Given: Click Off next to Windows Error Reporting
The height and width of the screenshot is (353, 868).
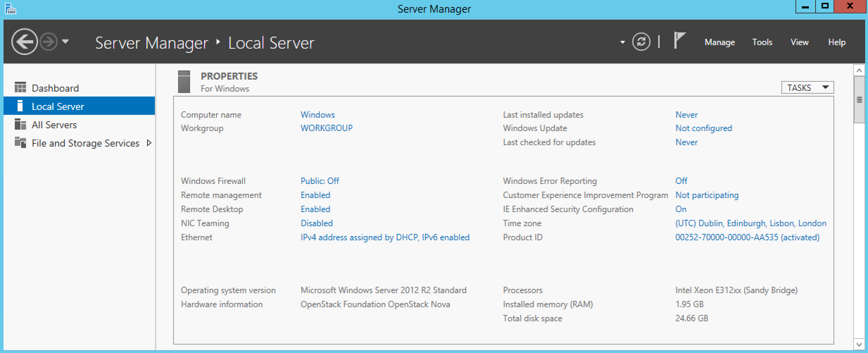Looking at the screenshot, I should coord(681,181).
